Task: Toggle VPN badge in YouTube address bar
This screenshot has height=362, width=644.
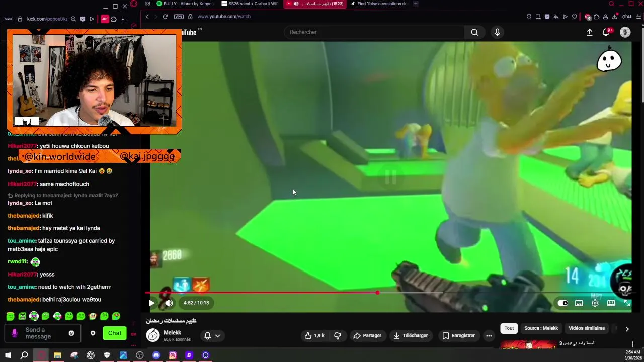Action: pos(179,17)
